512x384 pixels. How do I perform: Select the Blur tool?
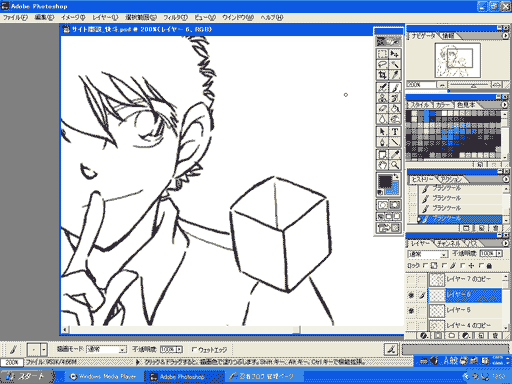click(x=382, y=119)
